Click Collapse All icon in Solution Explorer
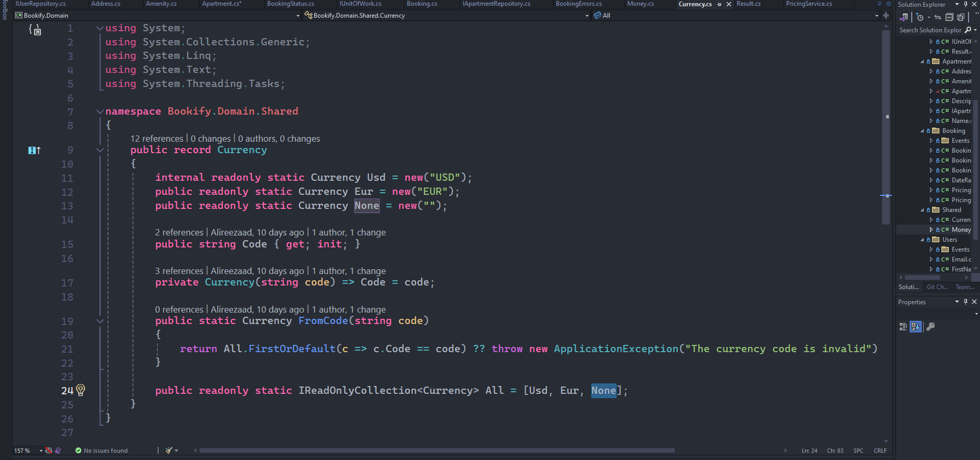This screenshot has height=460, width=980. [949, 17]
